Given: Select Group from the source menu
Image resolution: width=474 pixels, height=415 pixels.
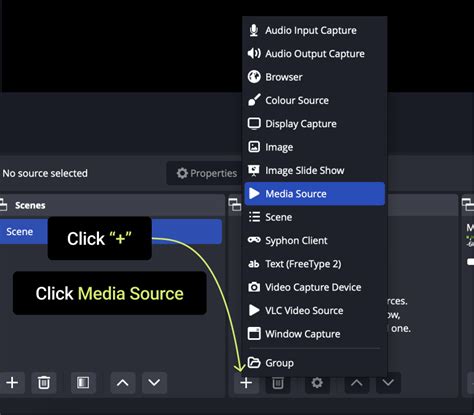Looking at the screenshot, I should (315, 363).
